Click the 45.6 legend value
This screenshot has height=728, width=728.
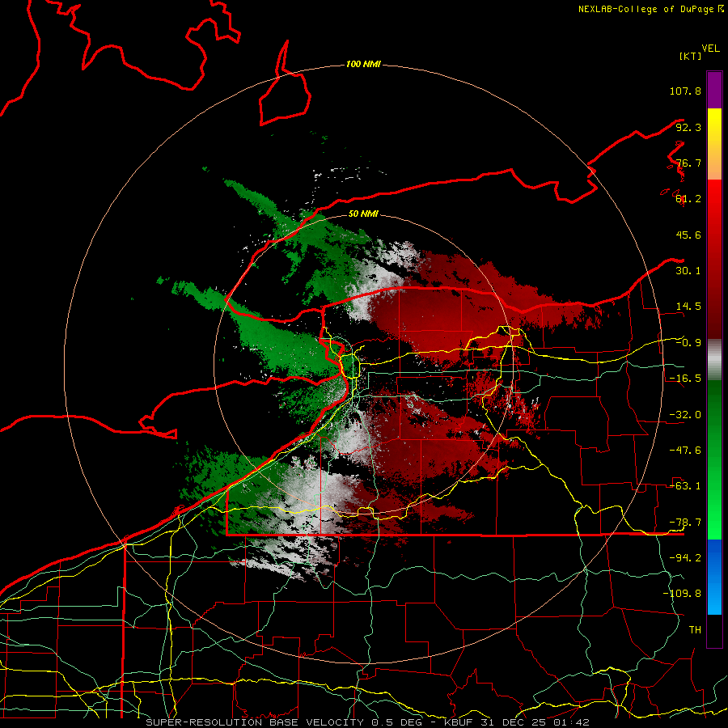[x=688, y=235]
